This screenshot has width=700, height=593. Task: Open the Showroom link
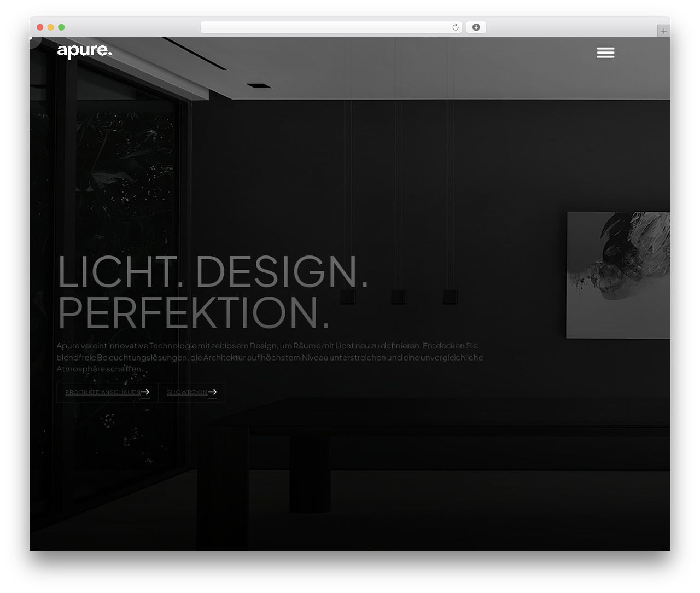click(192, 392)
